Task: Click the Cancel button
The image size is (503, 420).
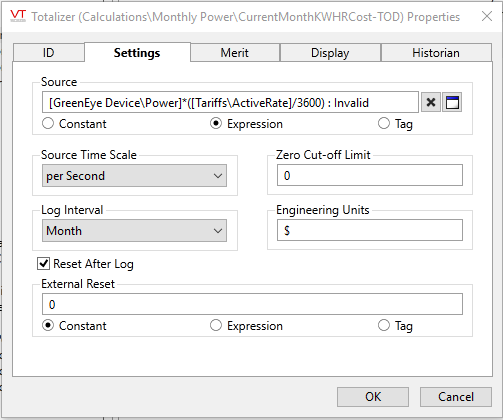Action: tap(456, 397)
